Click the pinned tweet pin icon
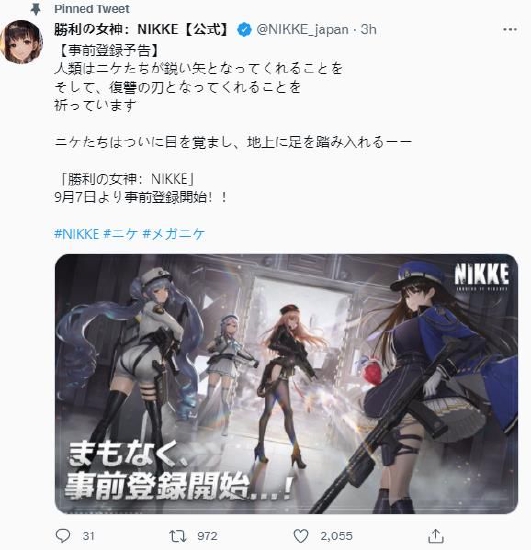Screen dimensions: 531x550 (35, 9)
